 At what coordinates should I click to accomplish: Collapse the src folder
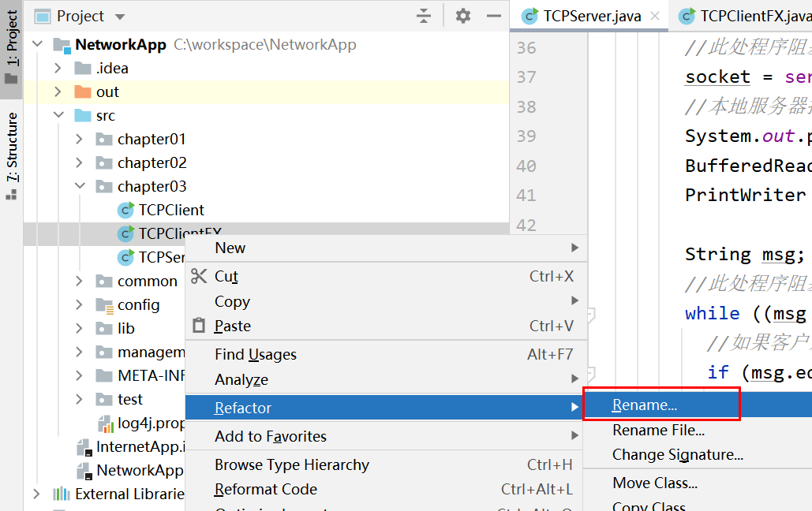coord(58,116)
